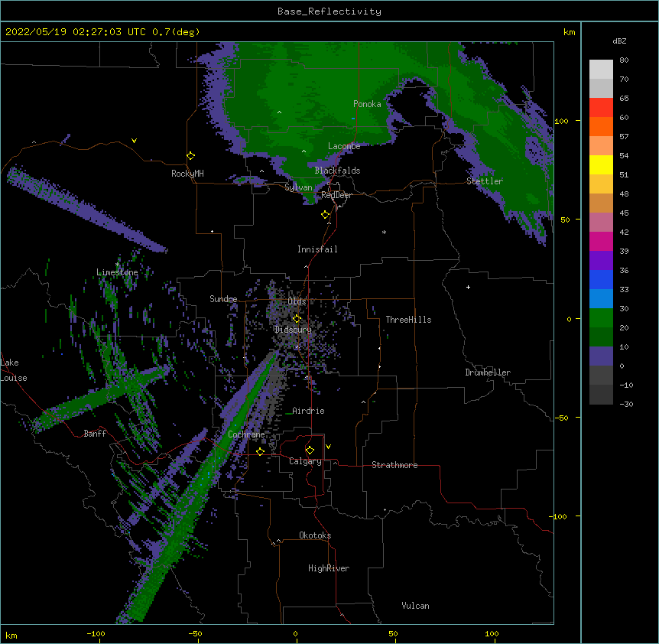Image resolution: width=659 pixels, height=644 pixels.
Task: Click the Limestone label
Action: click(x=117, y=272)
